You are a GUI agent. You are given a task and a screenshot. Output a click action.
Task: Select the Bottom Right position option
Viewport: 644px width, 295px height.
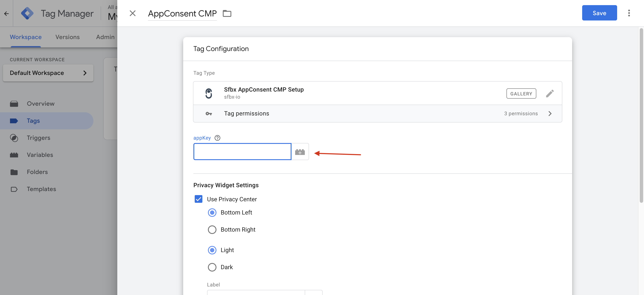(x=212, y=229)
